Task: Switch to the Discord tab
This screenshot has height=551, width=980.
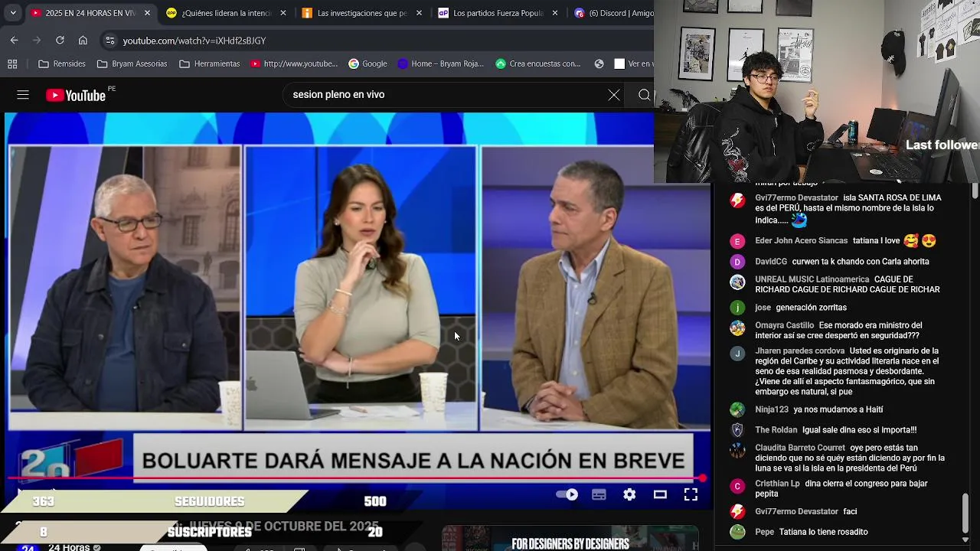Action: point(612,13)
